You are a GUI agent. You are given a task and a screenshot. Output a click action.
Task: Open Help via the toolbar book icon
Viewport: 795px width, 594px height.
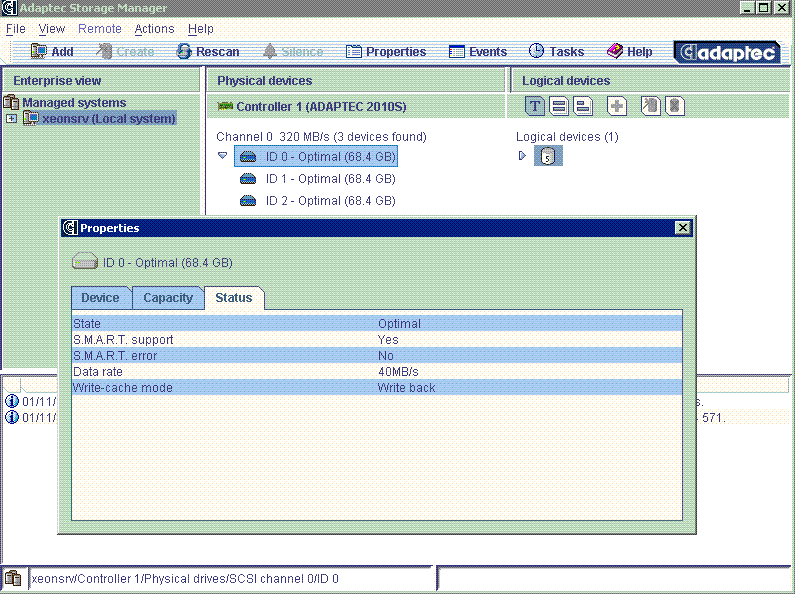[x=615, y=51]
